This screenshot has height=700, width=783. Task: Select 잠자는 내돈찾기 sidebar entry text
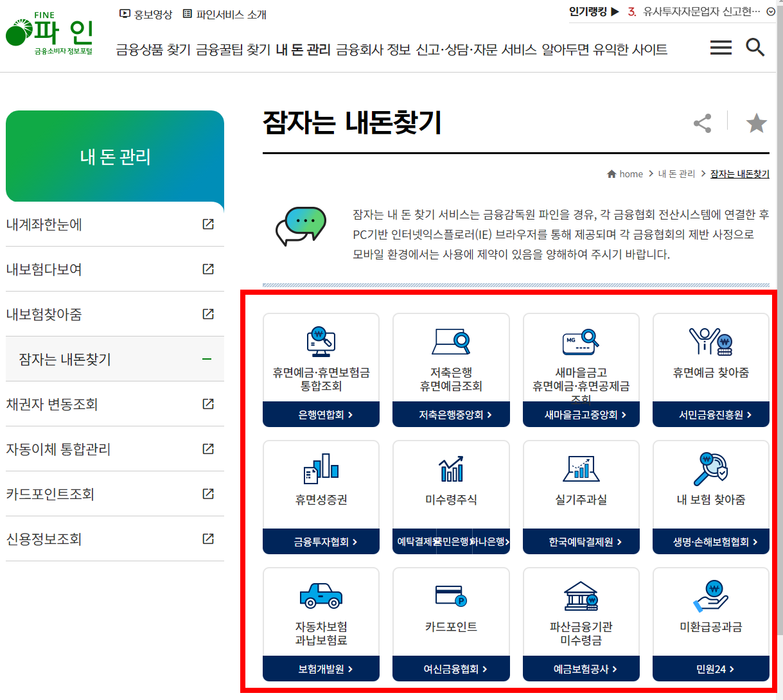[65, 359]
